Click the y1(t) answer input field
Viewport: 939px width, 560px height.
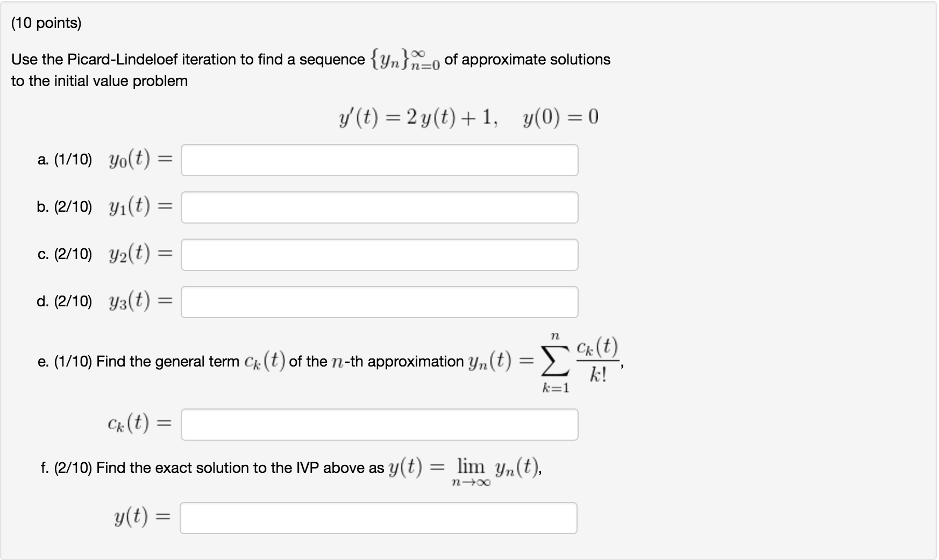pos(379,207)
